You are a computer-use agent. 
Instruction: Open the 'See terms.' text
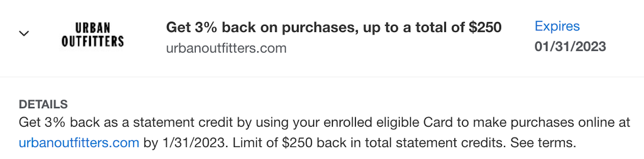[x=543, y=143]
